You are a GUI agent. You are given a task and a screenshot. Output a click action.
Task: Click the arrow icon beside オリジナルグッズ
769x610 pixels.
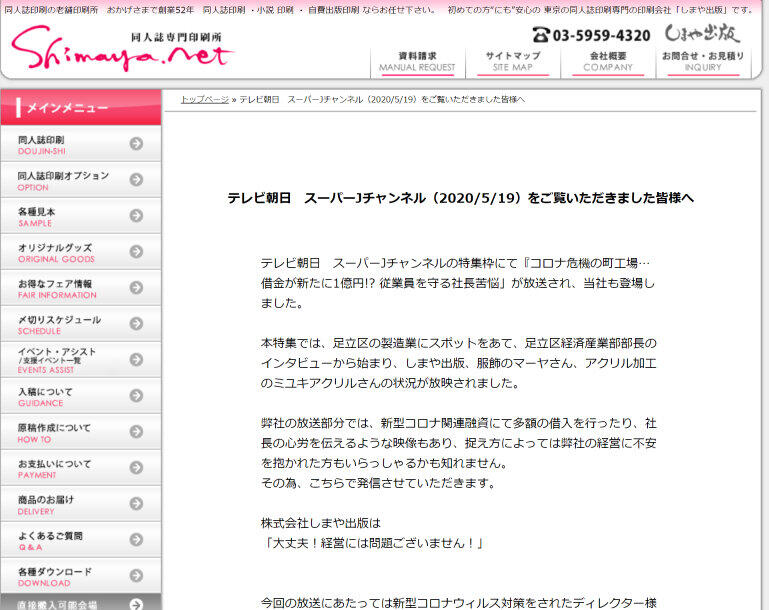(136, 252)
